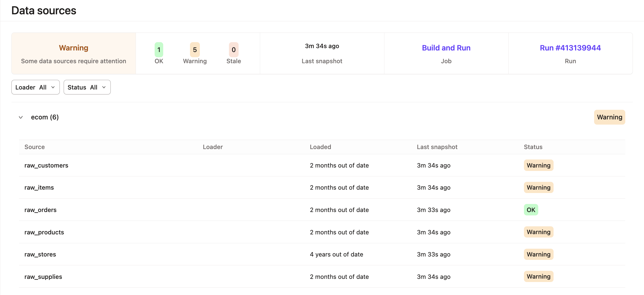Open the Loader filter dropdown

(x=35, y=87)
